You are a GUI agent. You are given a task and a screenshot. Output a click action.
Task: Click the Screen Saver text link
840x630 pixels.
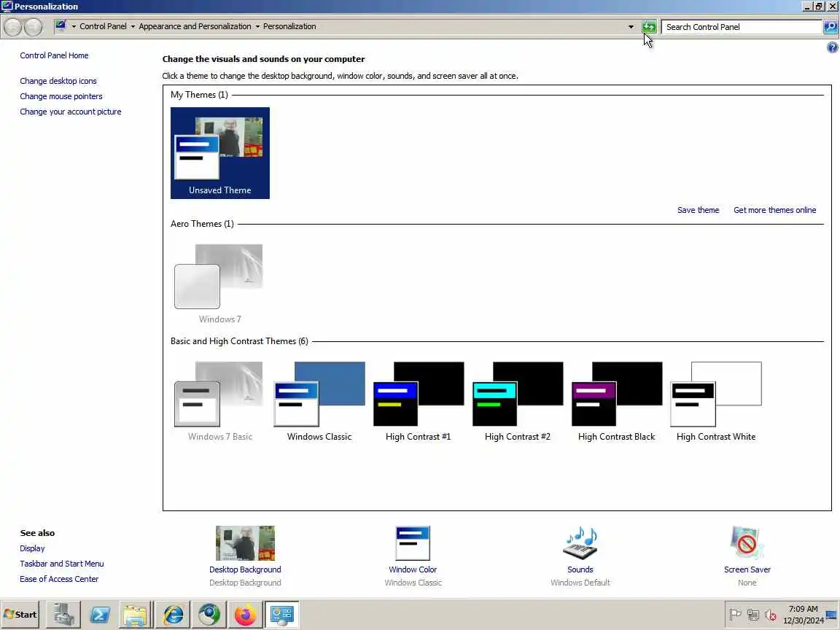[x=747, y=569]
